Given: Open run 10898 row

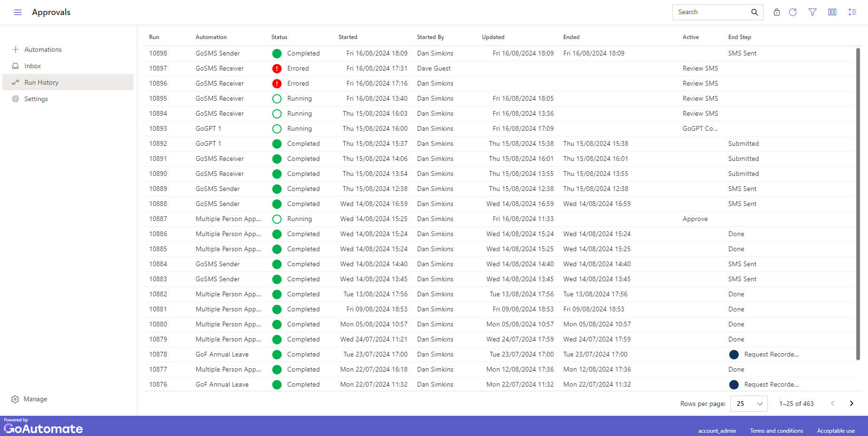Looking at the screenshot, I should click(x=499, y=54).
